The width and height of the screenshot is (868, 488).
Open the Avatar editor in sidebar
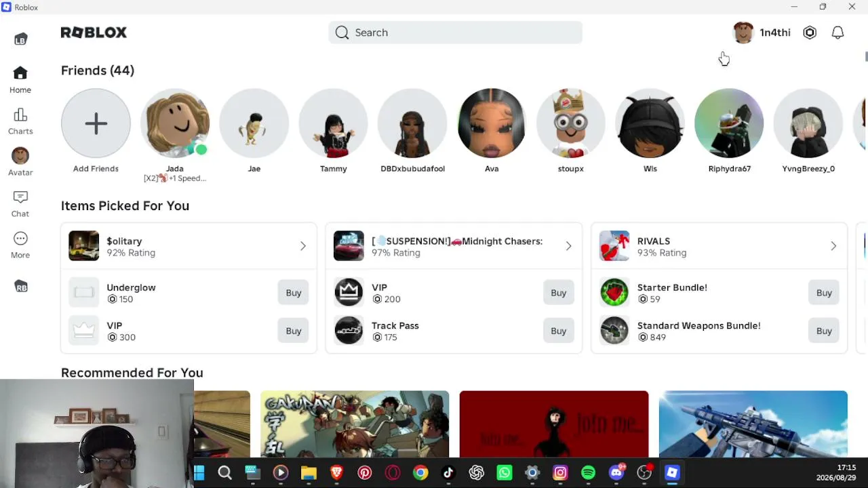coord(20,163)
